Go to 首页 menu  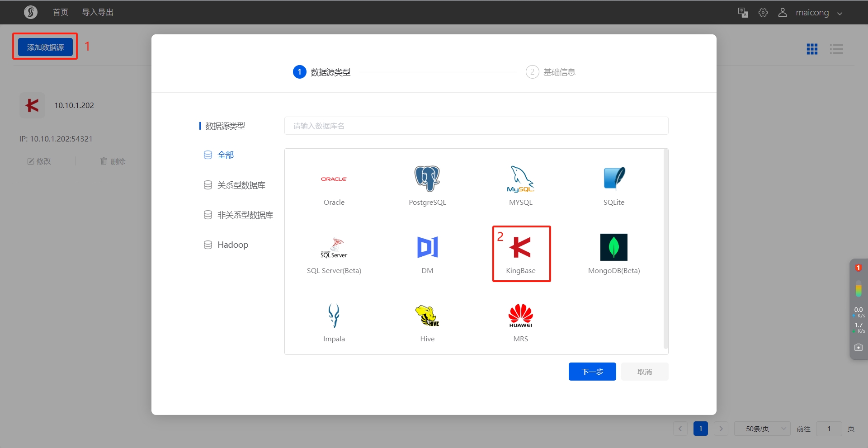click(61, 12)
